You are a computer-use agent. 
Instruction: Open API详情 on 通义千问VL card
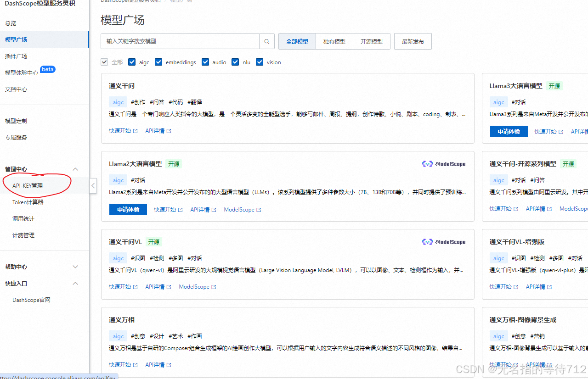pos(158,287)
